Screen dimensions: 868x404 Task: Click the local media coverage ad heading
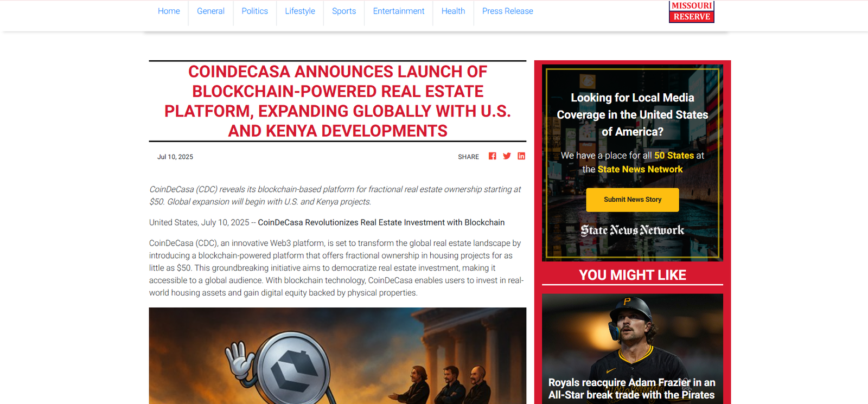(632, 114)
